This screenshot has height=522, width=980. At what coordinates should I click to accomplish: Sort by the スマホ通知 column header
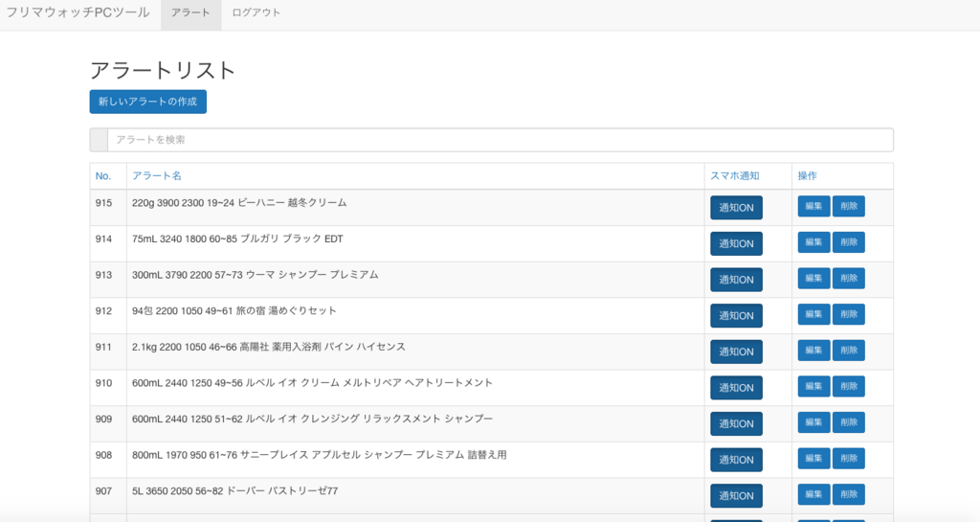(735, 176)
